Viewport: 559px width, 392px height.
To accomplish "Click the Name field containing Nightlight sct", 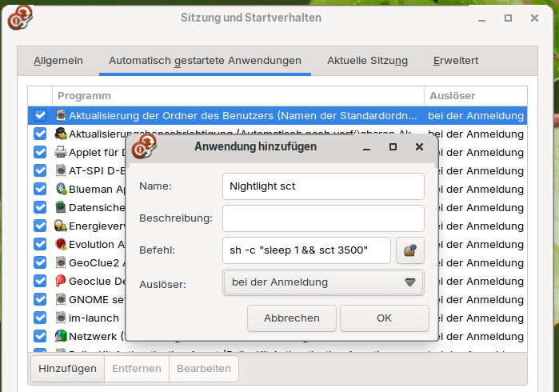I will (x=323, y=186).
